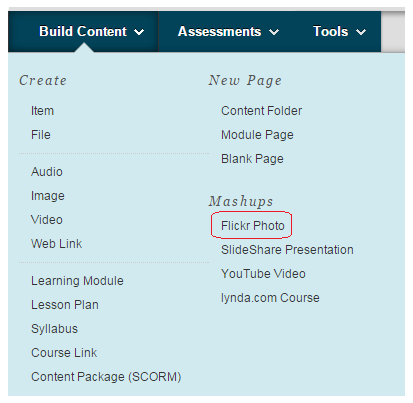Expand the Assessments dropdown menu
The image size is (413, 403).
click(x=228, y=32)
